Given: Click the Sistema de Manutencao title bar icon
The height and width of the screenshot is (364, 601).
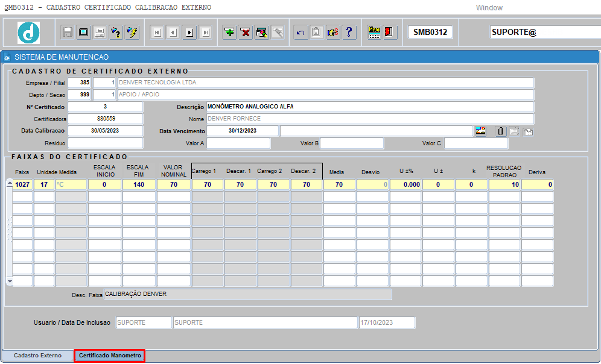Looking at the screenshot, I should (x=7, y=57).
